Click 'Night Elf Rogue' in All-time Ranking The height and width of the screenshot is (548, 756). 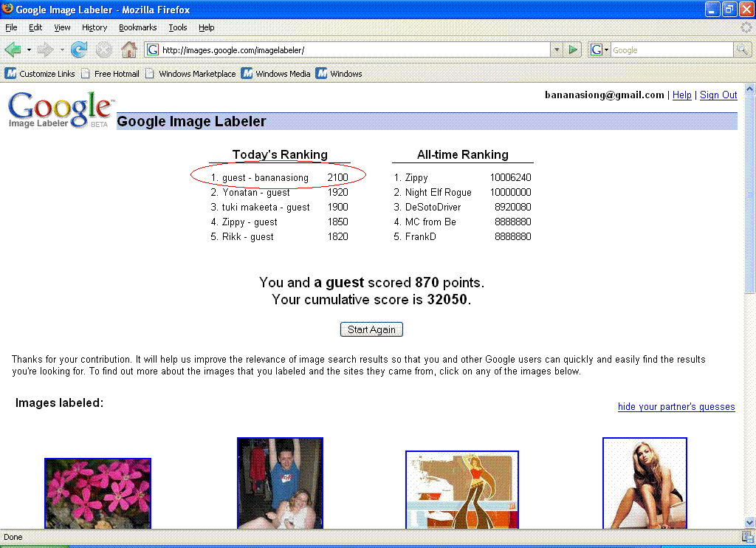tap(439, 192)
